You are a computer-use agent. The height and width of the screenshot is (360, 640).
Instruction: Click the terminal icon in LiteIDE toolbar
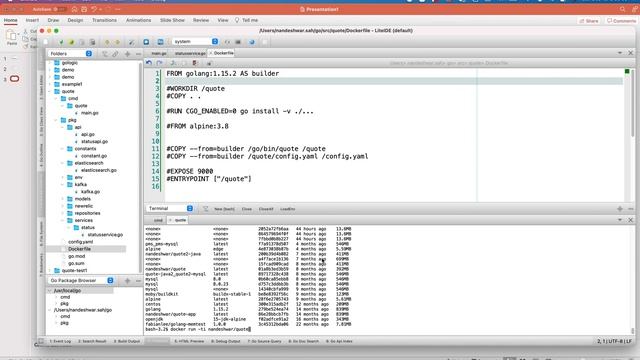point(238,42)
